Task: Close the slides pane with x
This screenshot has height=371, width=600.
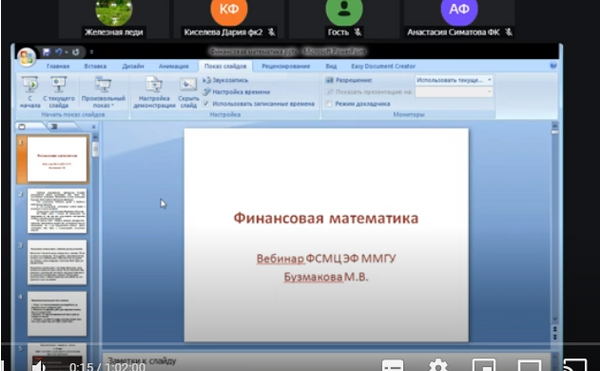Action: coord(94,127)
